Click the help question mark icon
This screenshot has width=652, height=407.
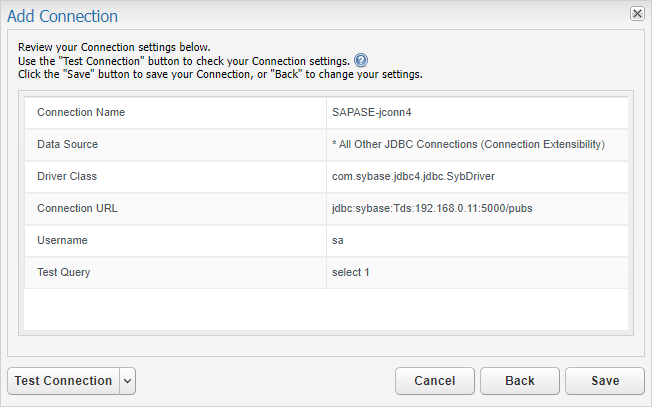pyautogui.click(x=361, y=61)
